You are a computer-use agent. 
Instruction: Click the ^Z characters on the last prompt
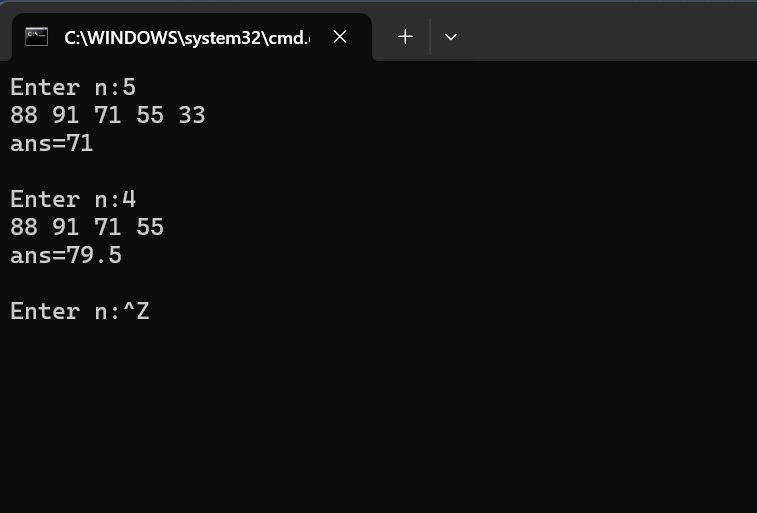pyautogui.click(x=137, y=311)
